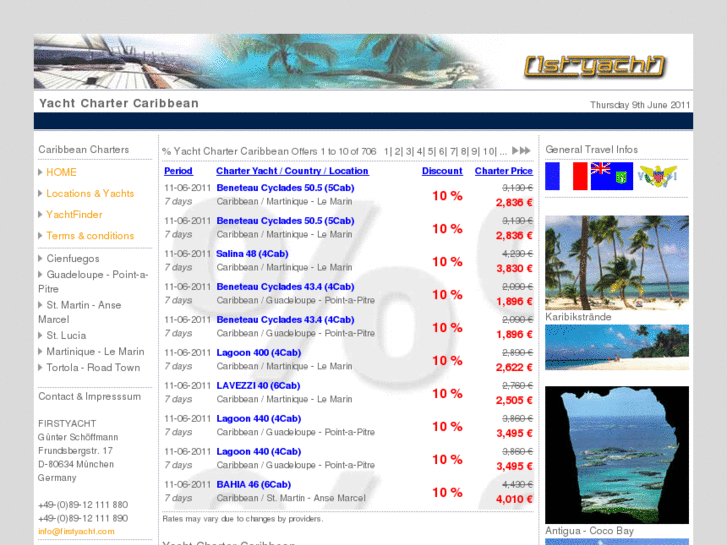Sort offers by the Period column header
The height and width of the screenshot is (545, 727).
[178, 171]
